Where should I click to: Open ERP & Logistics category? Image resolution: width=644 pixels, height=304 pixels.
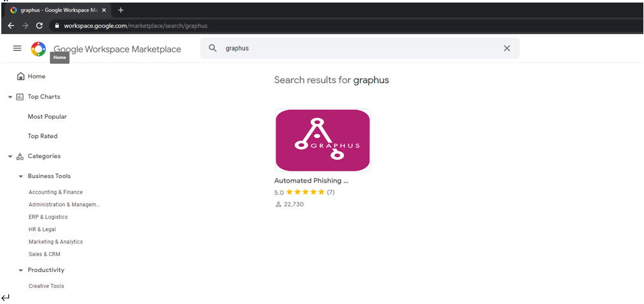[x=48, y=217]
